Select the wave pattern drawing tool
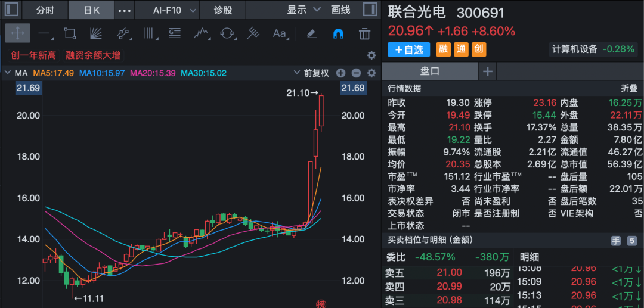The image size is (644, 308). (x=202, y=33)
